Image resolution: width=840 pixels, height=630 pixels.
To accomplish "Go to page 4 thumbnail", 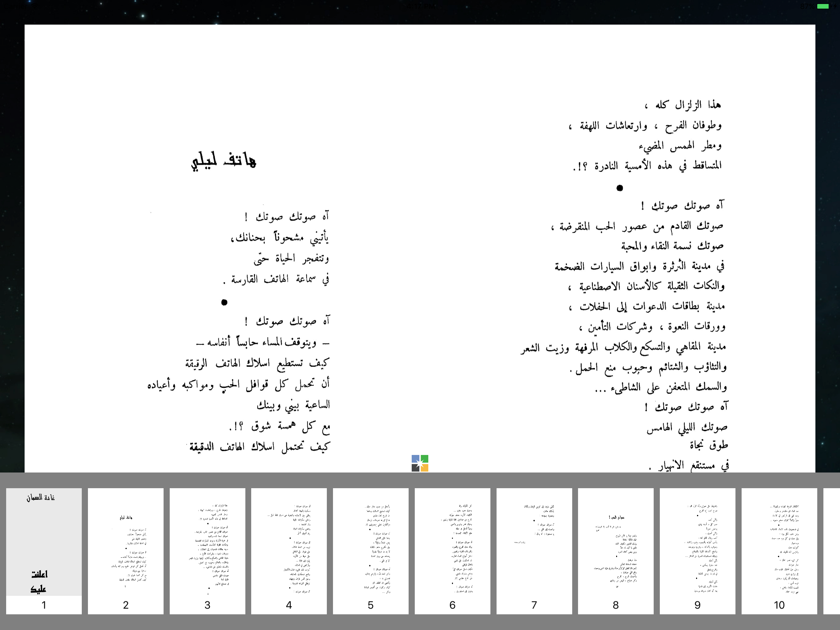I will click(x=289, y=551).
